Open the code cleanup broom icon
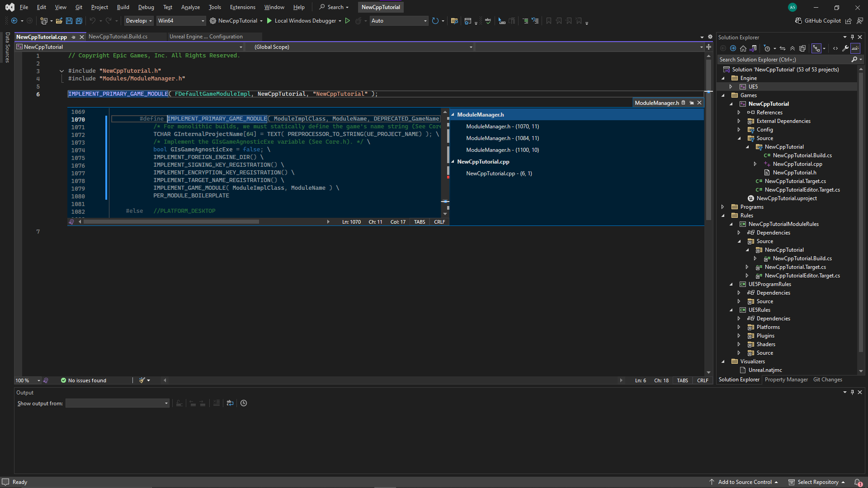The width and height of the screenshot is (868, 488). coord(142,380)
